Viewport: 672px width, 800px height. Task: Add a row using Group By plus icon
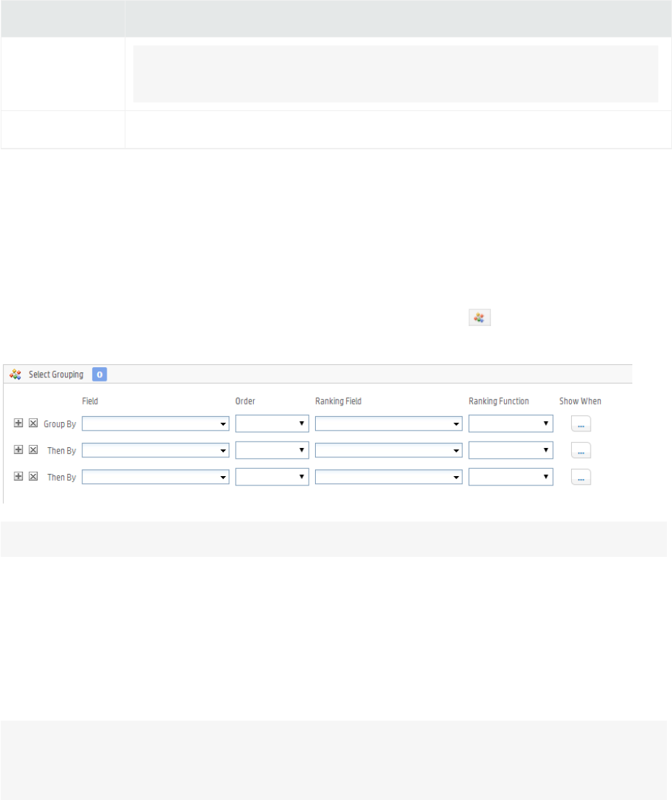pos(19,424)
